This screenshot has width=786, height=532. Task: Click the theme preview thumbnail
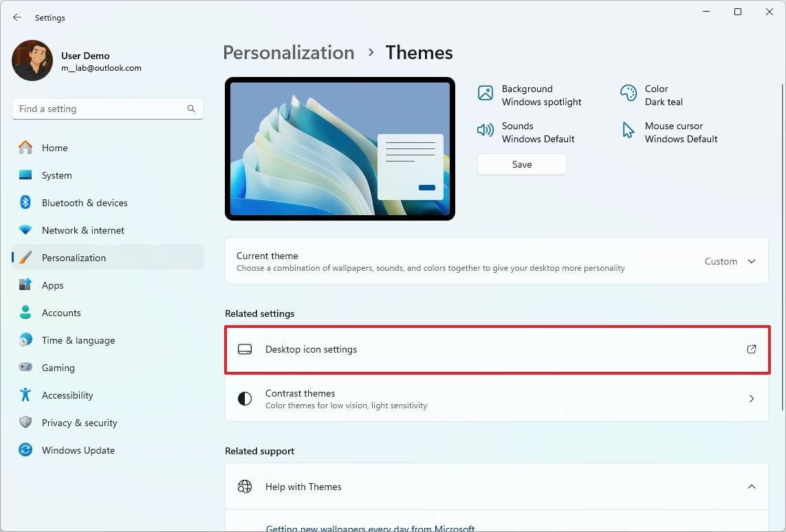click(x=340, y=148)
